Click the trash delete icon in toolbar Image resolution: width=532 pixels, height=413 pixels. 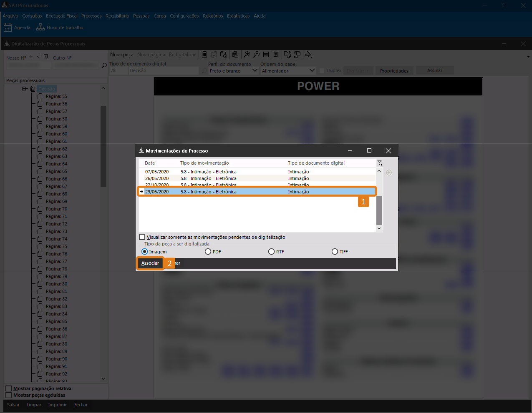tap(204, 55)
